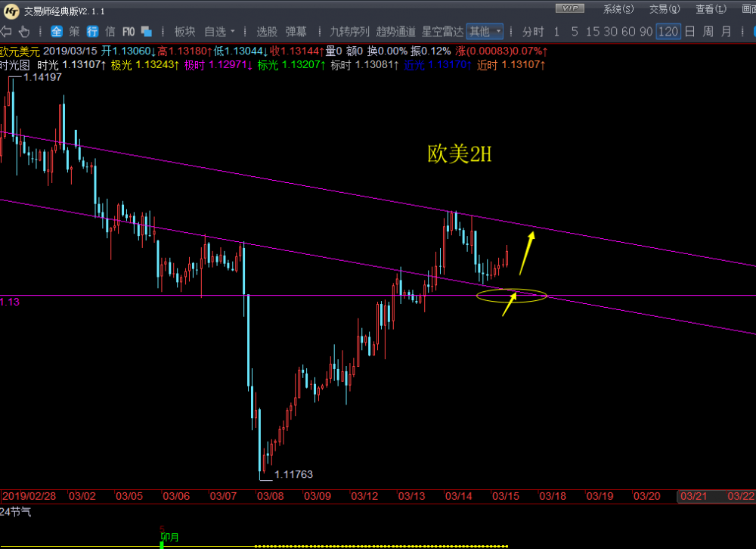Screen dimensions: 756x549
Task: Select the 5-minute period
Action: pos(575,32)
